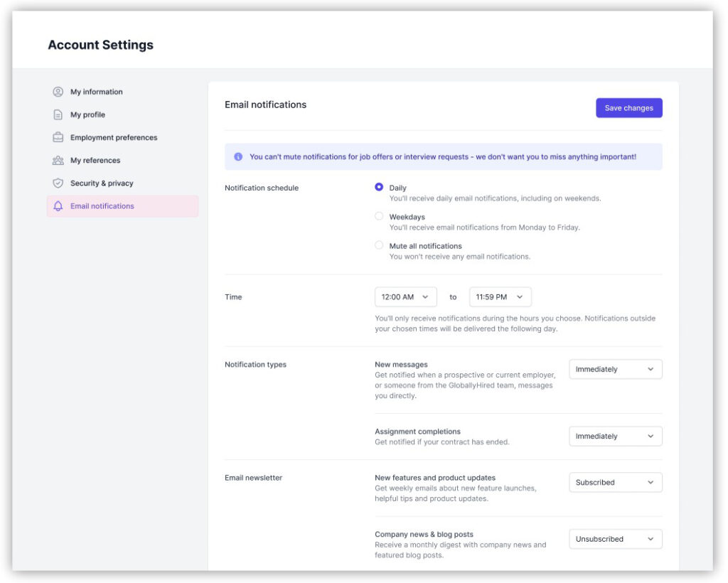
Task: Go to Employment preferences settings section
Action: tap(114, 138)
